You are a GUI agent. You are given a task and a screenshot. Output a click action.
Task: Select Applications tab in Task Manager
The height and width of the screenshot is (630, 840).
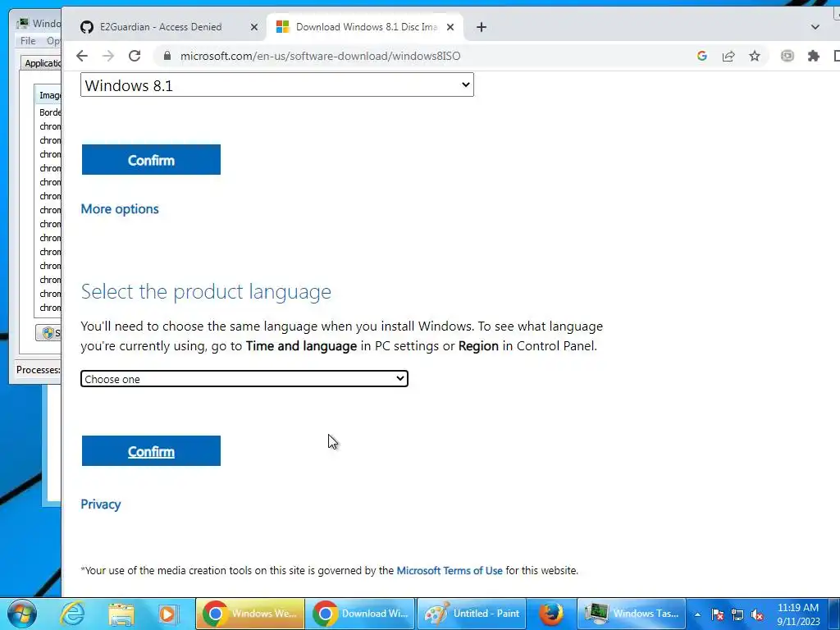(x=43, y=63)
